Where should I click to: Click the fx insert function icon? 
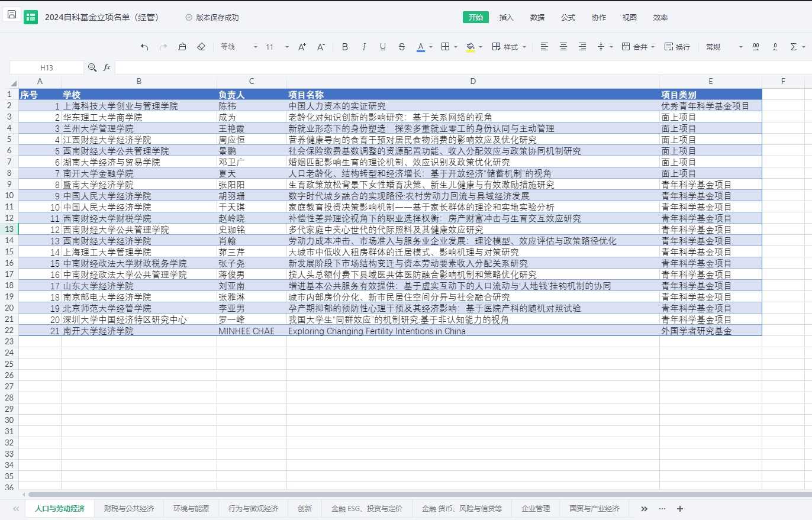[x=107, y=67]
